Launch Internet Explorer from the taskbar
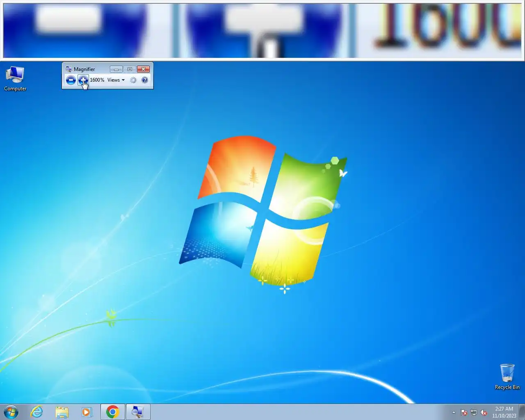This screenshot has height=420, width=525. coord(37,412)
